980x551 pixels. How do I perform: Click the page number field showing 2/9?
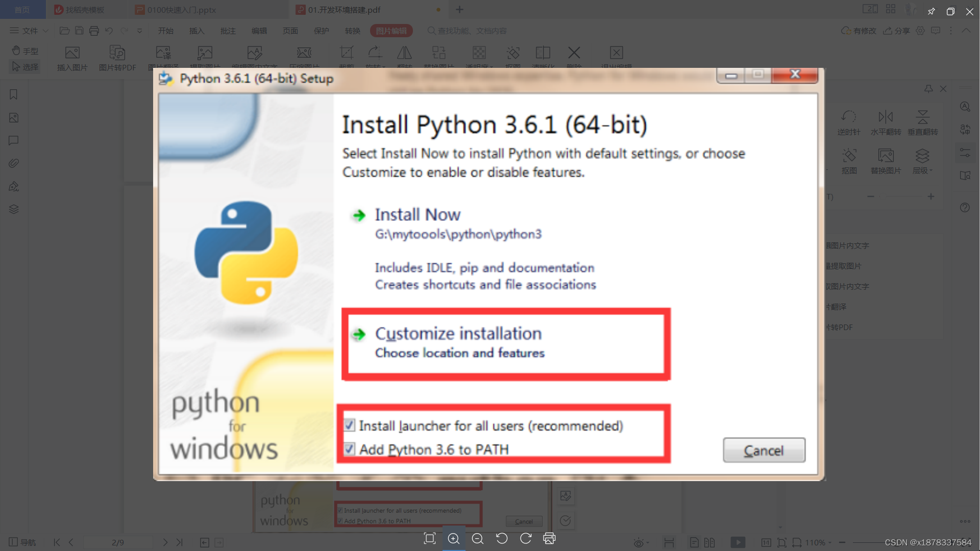point(118,542)
